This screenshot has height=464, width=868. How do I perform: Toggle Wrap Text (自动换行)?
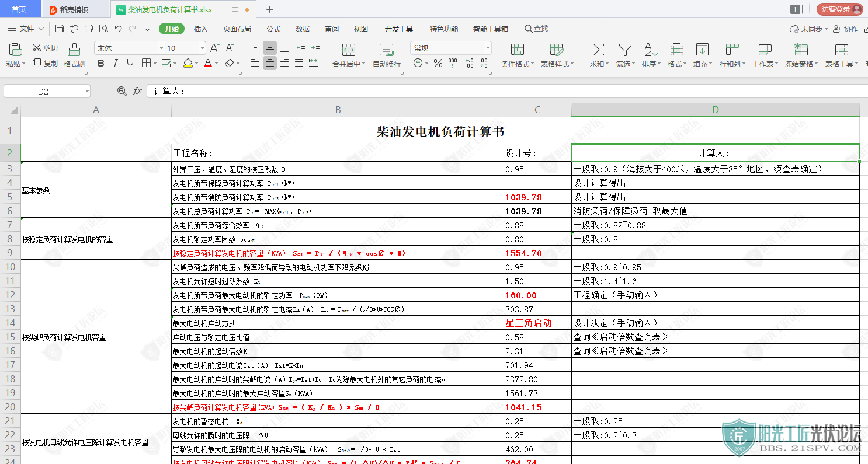point(387,55)
